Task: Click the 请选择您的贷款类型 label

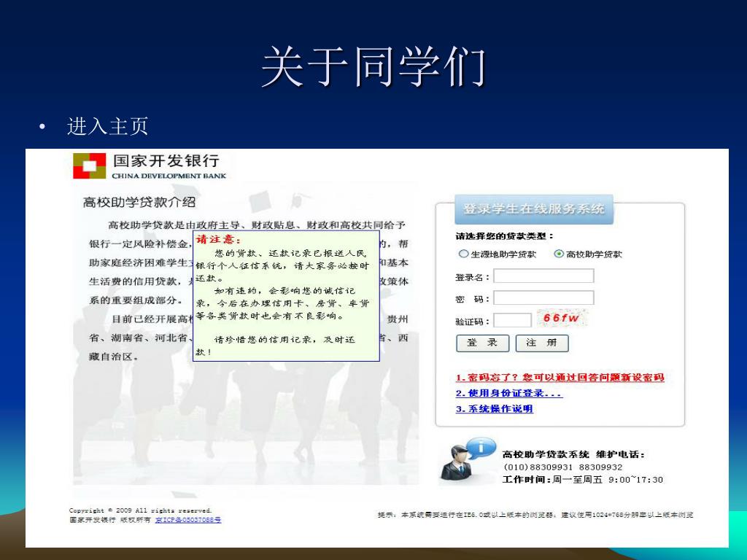Action: pyautogui.click(x=505, y=236)
